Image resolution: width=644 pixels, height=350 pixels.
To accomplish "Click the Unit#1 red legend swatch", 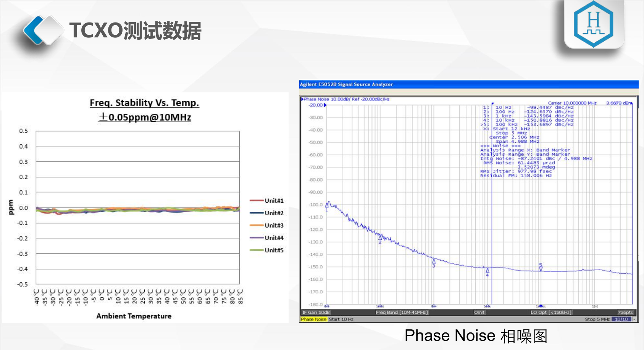I will 257,201.
